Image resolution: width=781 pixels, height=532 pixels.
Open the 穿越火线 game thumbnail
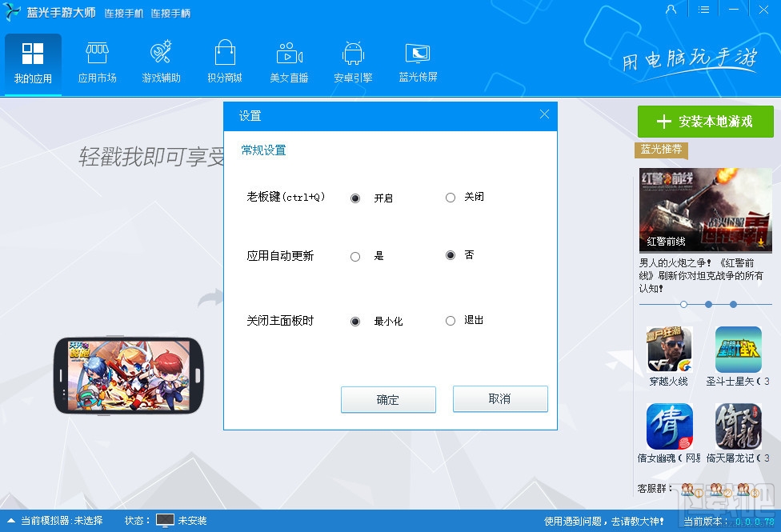670,350
